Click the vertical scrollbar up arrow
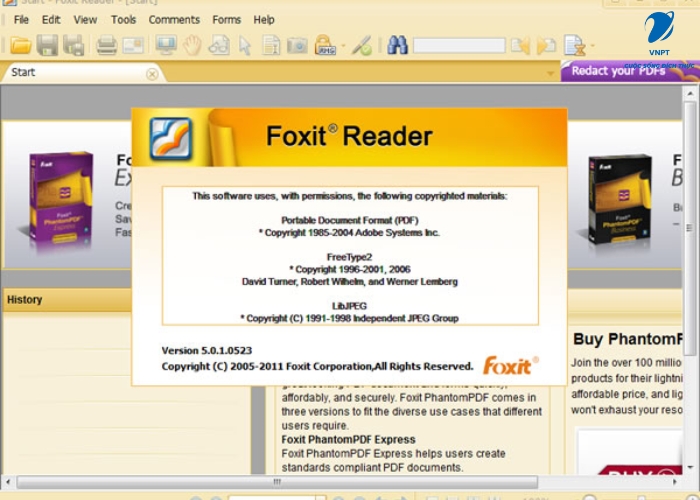The height and width of the screenshot is (500, 700). [x=690, y=94]
